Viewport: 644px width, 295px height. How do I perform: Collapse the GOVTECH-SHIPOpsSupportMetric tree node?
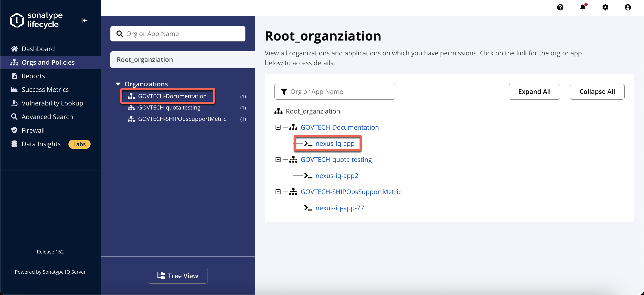tap(278, 192)
